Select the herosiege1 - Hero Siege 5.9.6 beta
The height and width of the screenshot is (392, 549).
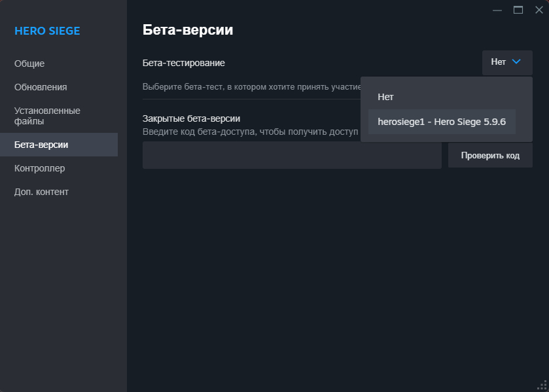point(442,122)
